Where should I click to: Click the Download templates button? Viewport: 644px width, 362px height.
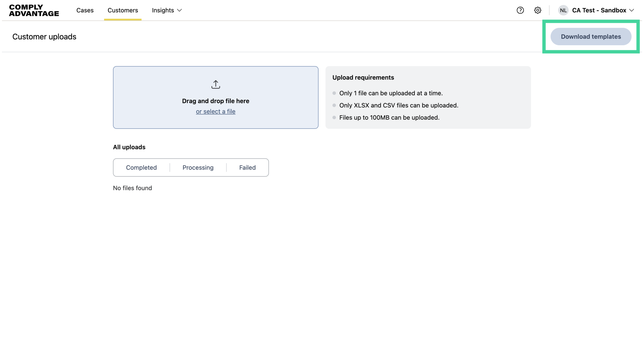591,37
